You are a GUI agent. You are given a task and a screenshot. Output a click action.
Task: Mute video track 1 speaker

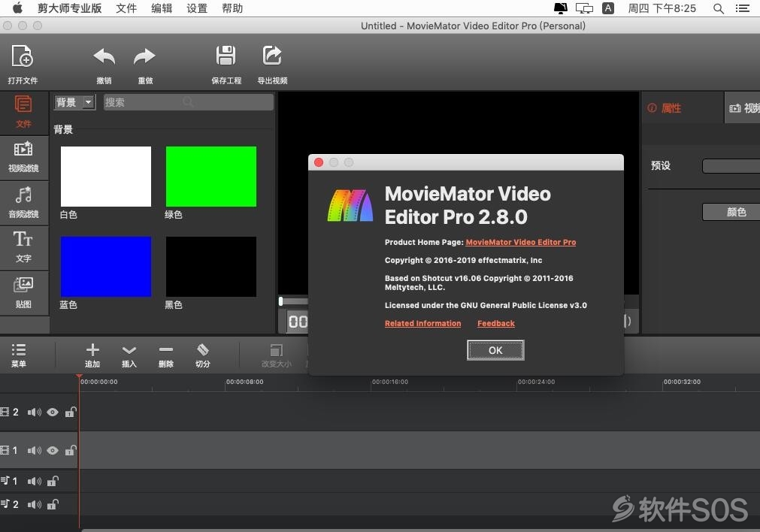(34, 451)
